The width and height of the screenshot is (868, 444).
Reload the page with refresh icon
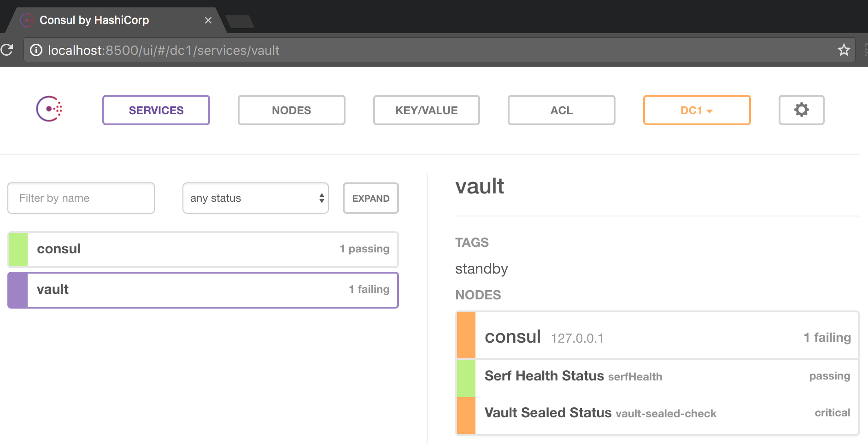7,50
